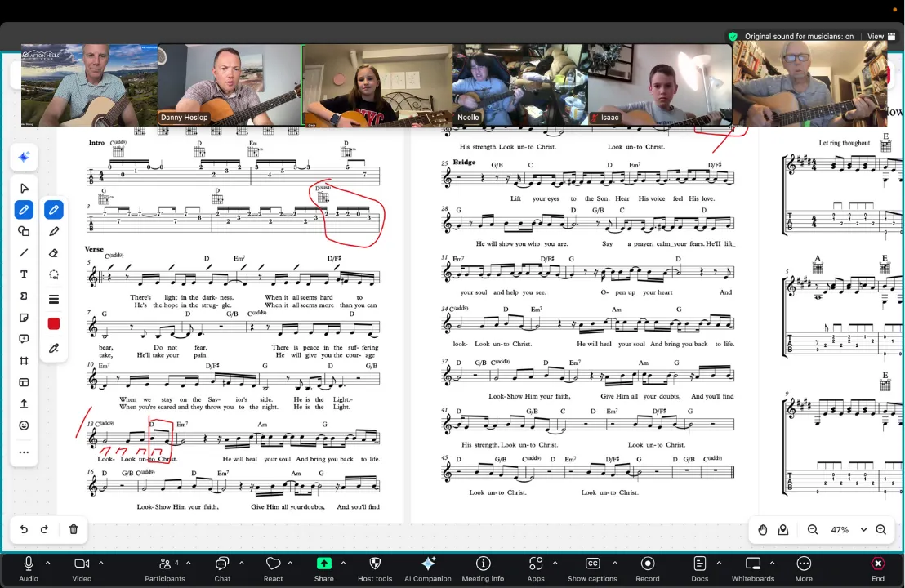The width and height of the screenshot is (905, 588).
Task: Open the red pen color swatch
Action: pyautogui.click(x=54, y=323)
